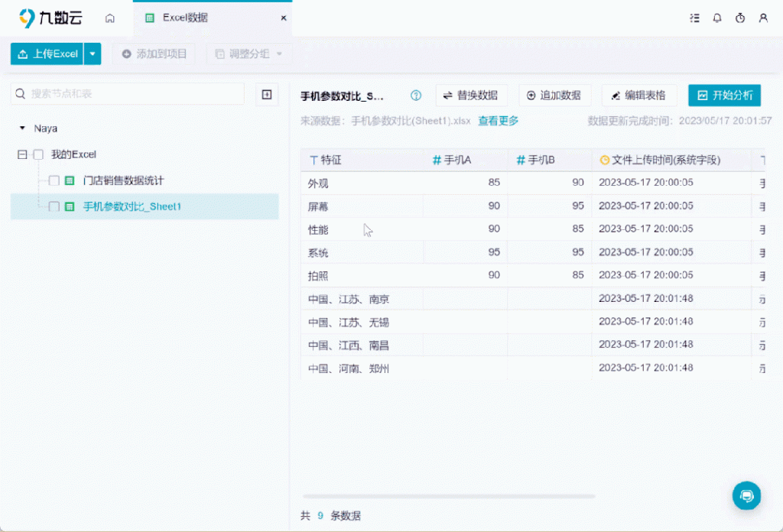Tick the 门店销售数据统计 checkbox
The image size is (783, 532).
point(54,181)
